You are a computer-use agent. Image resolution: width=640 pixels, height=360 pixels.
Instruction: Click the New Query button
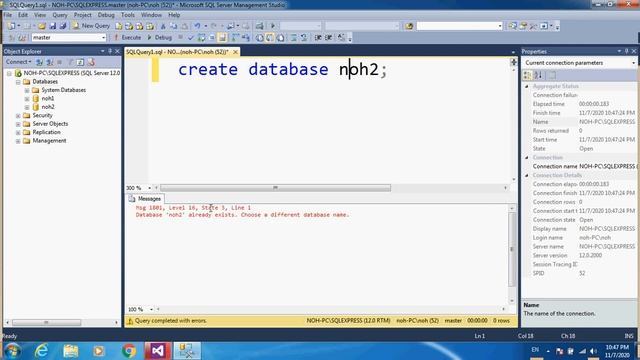[91, 26]
